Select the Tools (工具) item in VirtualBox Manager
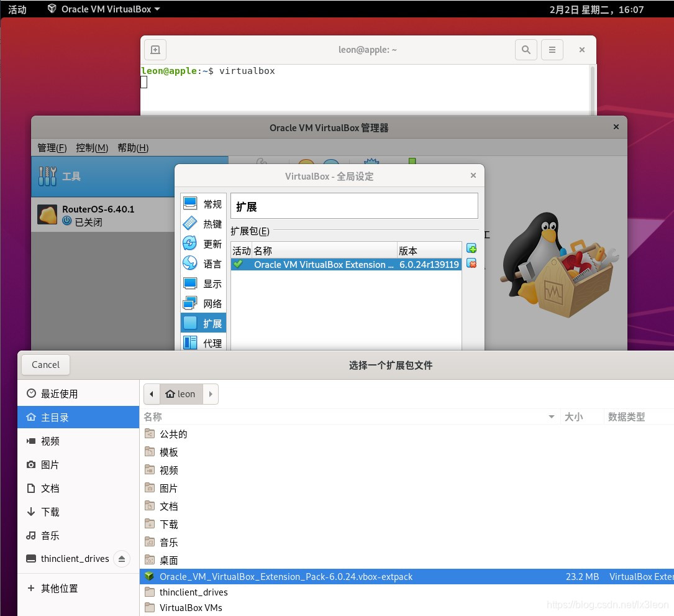This screenshot has height=616, width=674. tap(102, 177)
